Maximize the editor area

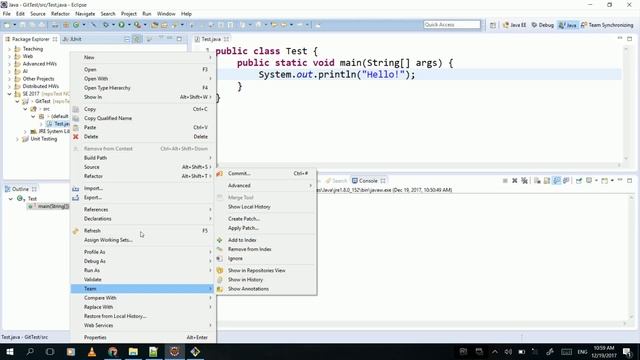629,39
